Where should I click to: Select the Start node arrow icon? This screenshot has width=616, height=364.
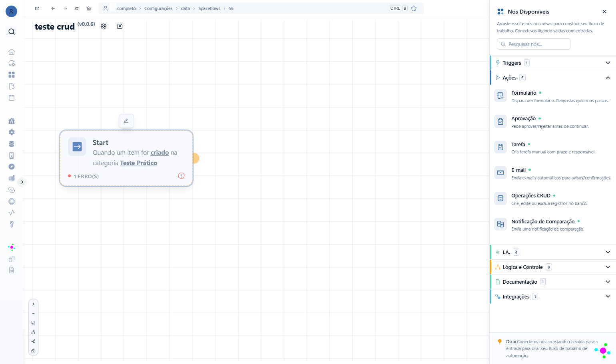point(77,147)
